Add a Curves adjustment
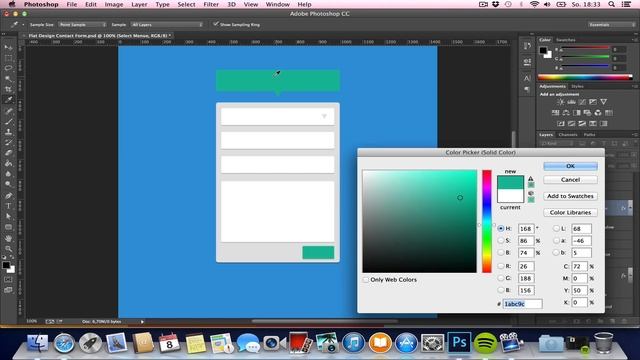This screenshot has height=360, width=640. pyautogui.click(x=582, y=102)
